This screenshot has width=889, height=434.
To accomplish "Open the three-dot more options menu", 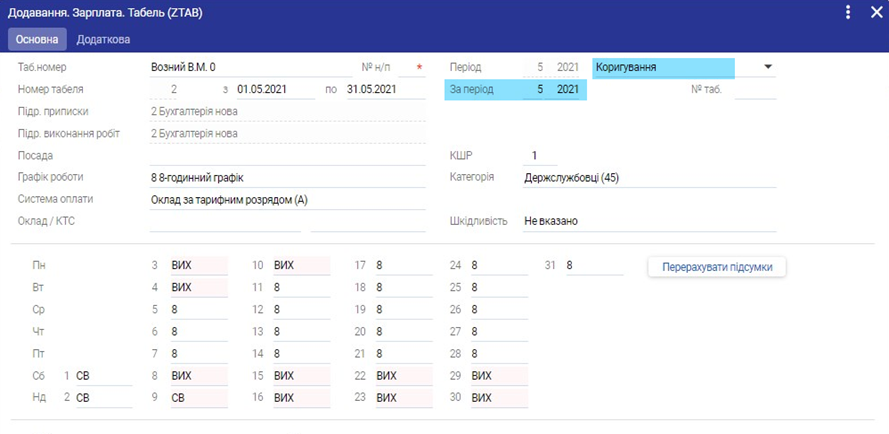I will [x=848, y=12].
